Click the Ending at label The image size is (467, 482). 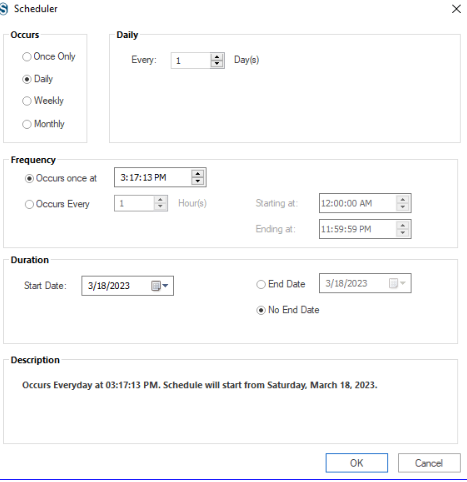[276, 229]
